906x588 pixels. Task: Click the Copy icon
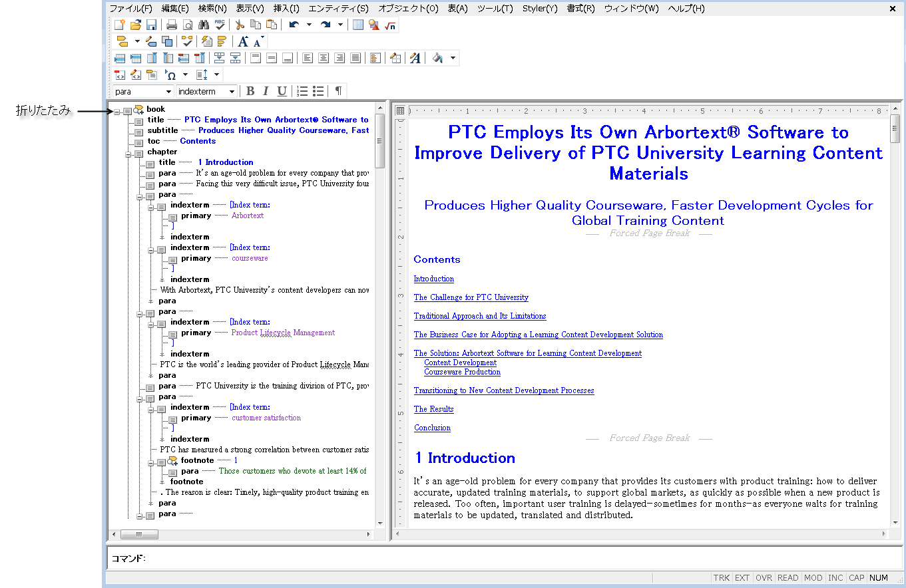(256, 25)
